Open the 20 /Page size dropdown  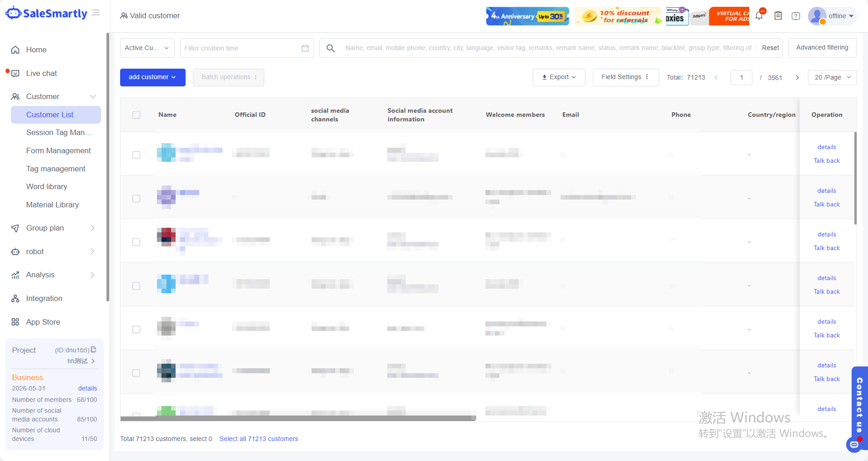[x=832, y=78]
